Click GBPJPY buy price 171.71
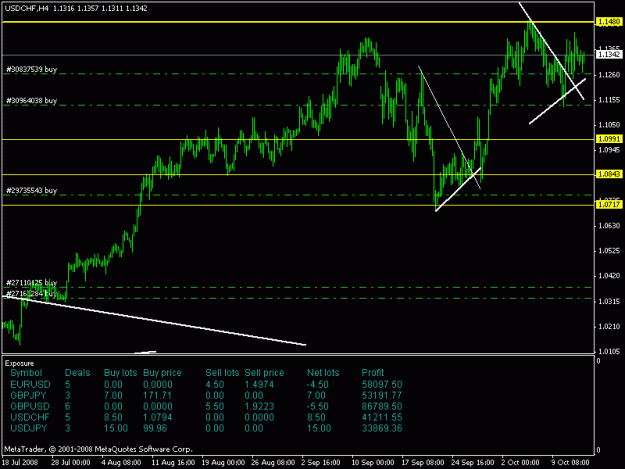 [156, 396]
